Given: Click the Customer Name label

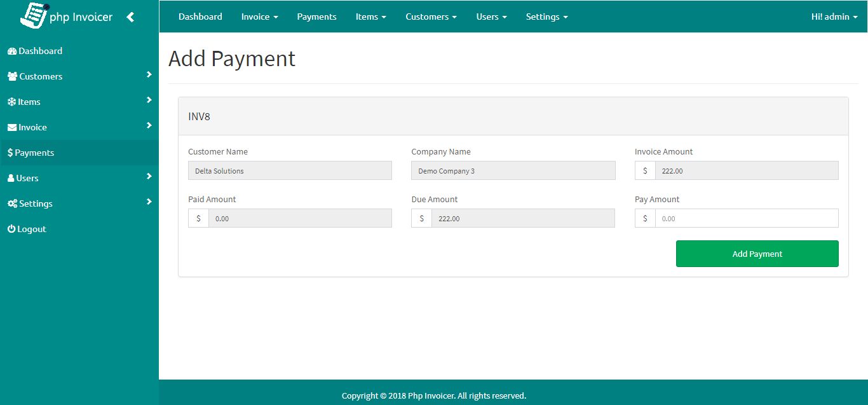Looking at the screenshot, I should point(218,151).
